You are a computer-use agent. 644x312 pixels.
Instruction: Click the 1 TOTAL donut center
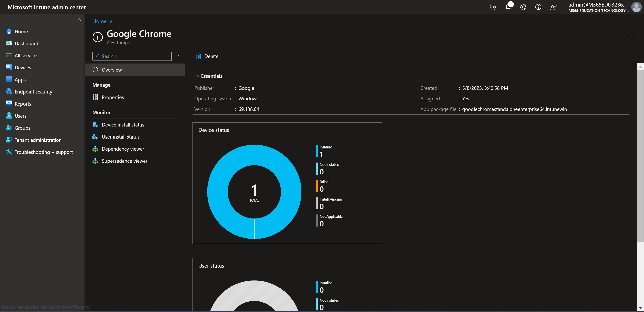point(254,192)
